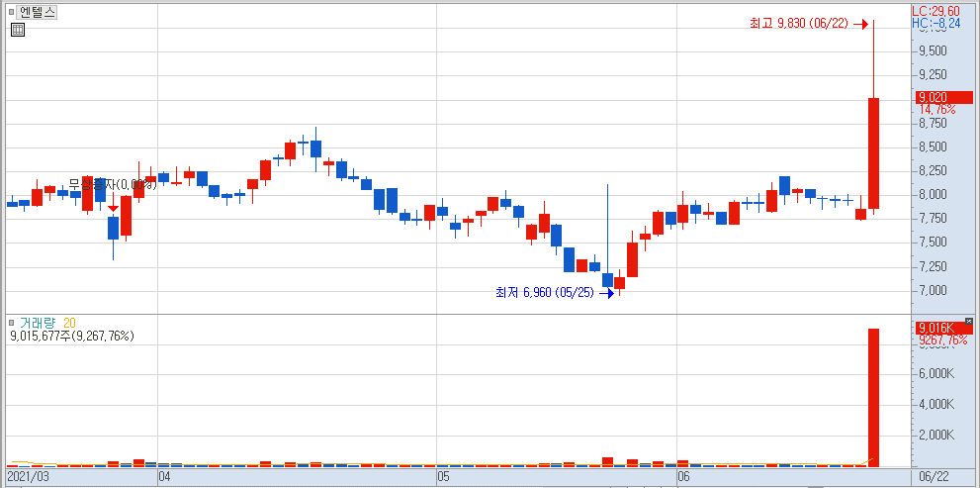The image size is (980, 488).
Task: Click the 14,76% change rate text
Action: click(x=936, y=110)
